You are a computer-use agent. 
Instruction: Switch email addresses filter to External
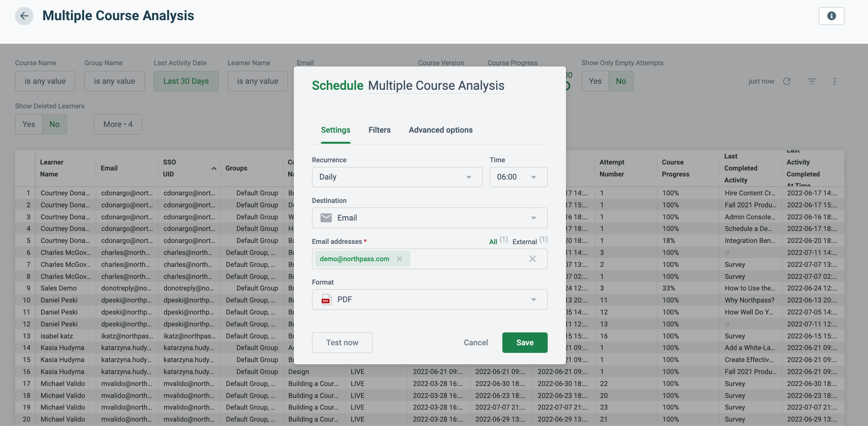tap(524, 242)
